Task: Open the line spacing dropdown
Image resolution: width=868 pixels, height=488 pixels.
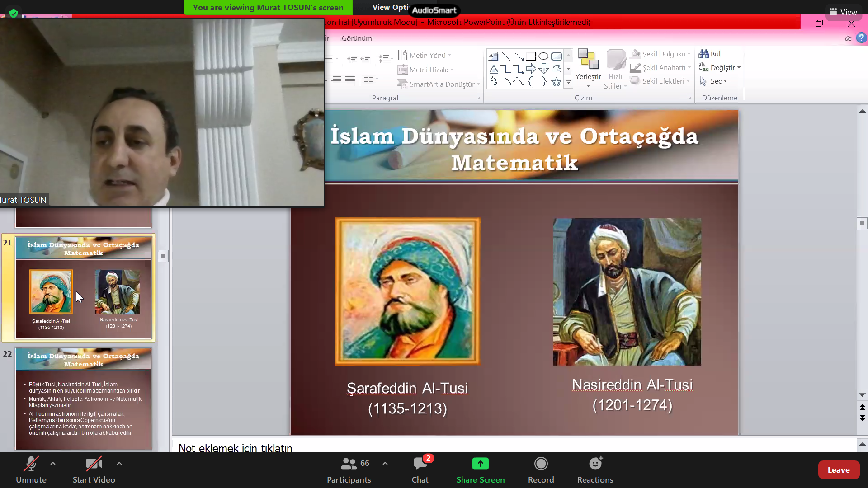Action: [386, 59]
